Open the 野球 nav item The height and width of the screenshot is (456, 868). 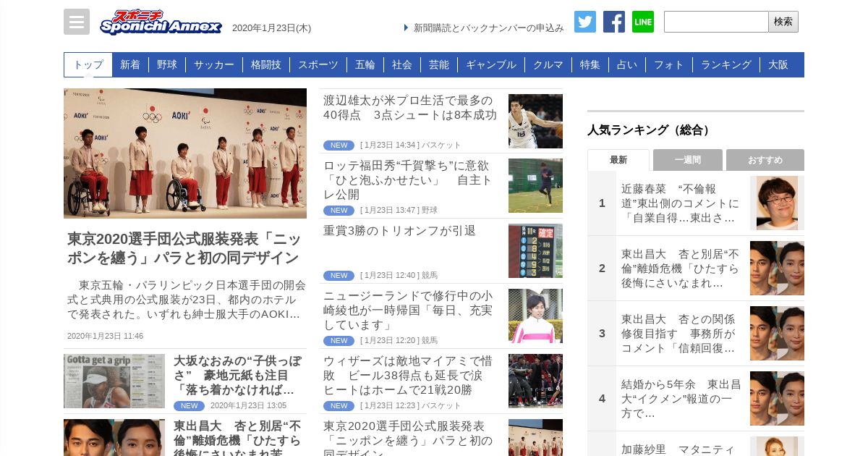pyautogui.click(x=167, y=64)
